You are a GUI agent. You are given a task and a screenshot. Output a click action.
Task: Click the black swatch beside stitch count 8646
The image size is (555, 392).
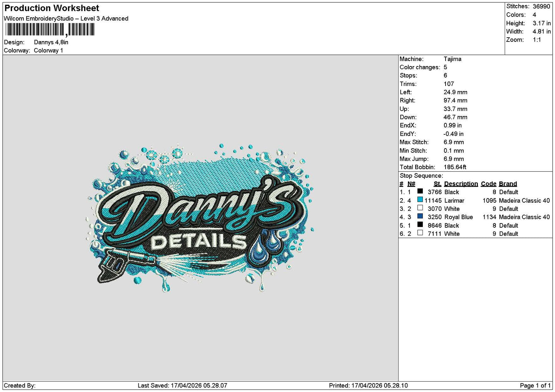click(420, 225)
